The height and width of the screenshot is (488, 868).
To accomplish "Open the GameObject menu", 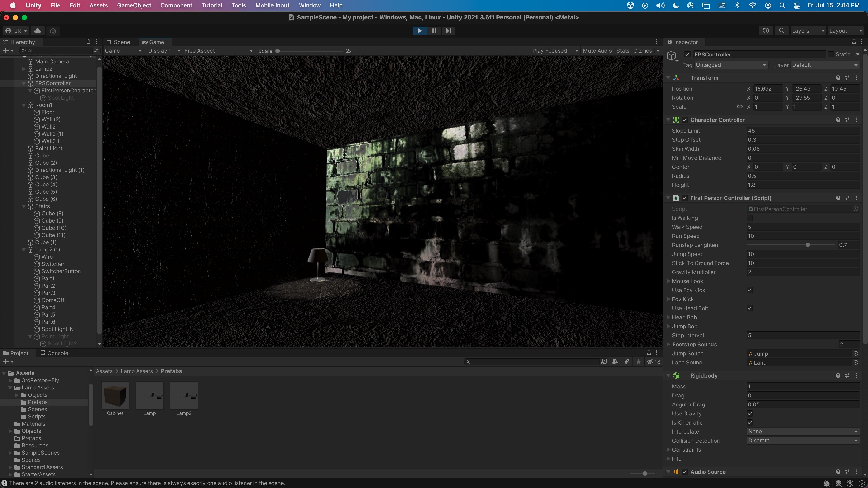I will 134,5.
